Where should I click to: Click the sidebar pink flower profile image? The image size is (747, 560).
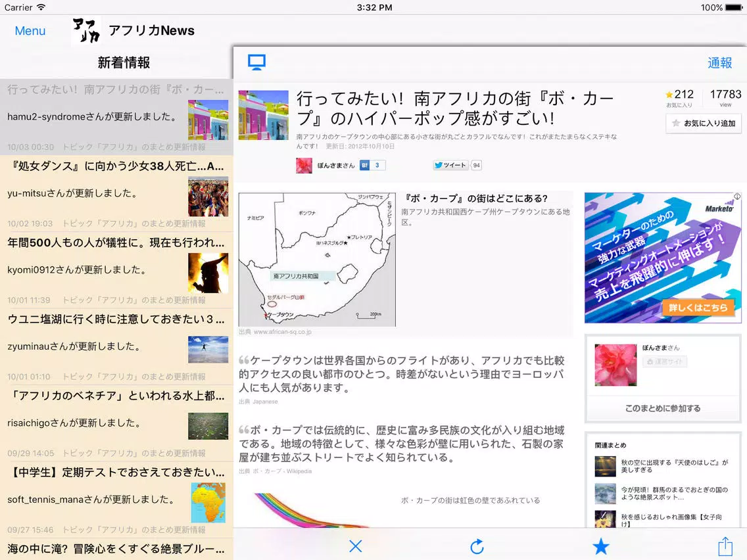tap(615, 365)
